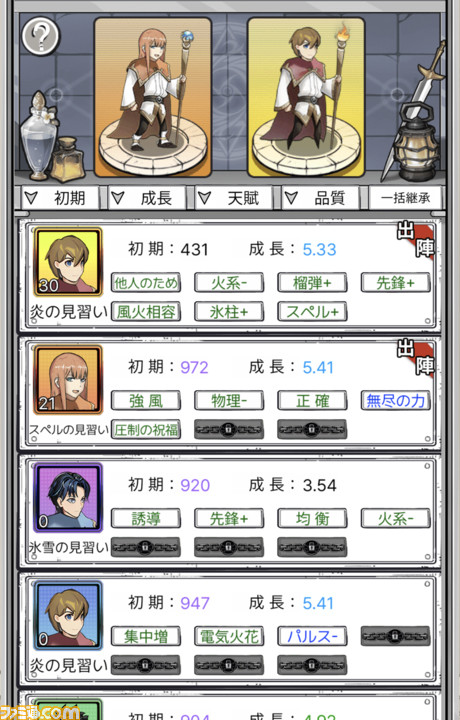Click the 一括継承 button

coord(406,198)
